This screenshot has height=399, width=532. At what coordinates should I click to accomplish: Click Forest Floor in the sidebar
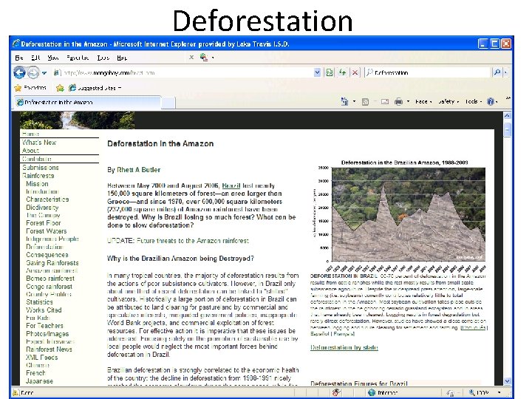tap(43, 223)
